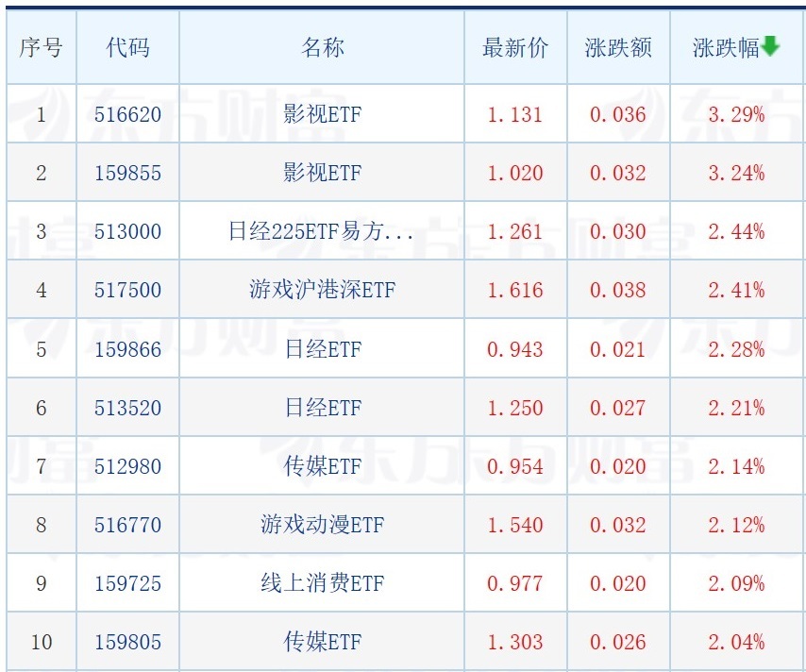Open the 游戏沪港深ETF name link
The height and width of the screenshot is (672, 806).
pos(322,291)
